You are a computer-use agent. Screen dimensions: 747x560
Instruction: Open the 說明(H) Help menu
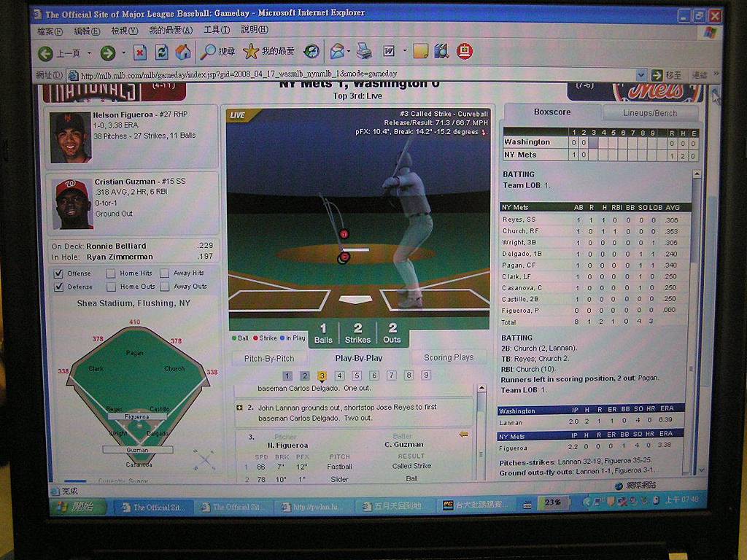[x=255, y=29]
